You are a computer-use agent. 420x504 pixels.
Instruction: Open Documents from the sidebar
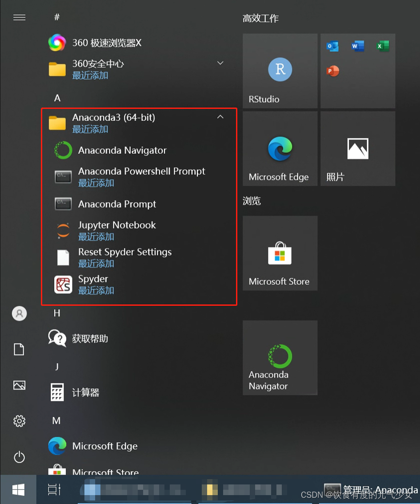(x=19, y=349)
